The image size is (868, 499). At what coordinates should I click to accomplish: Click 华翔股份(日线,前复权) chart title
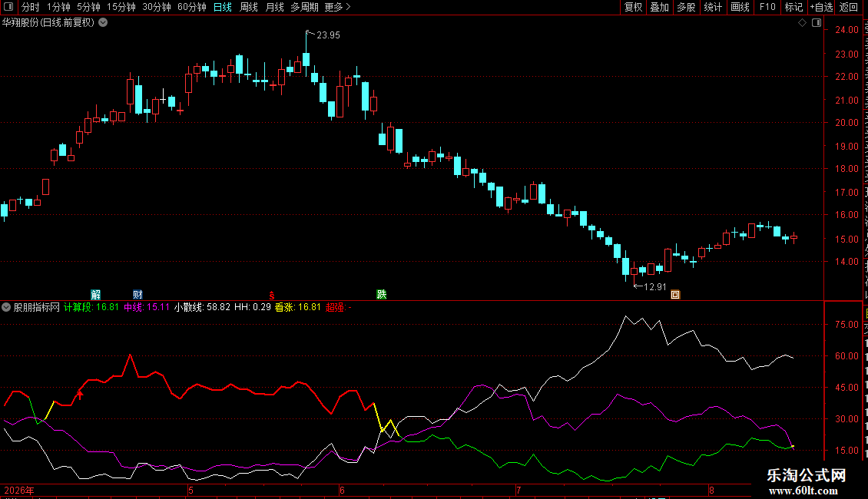click(x=48, y=23)
